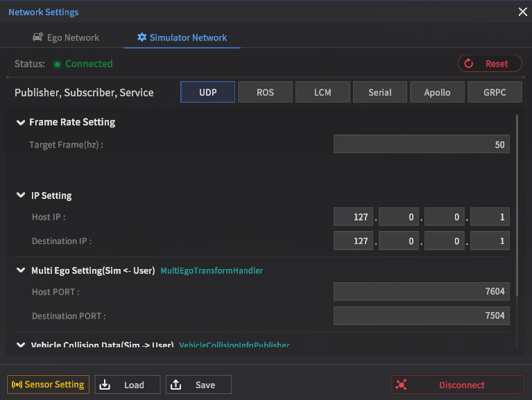532x400 pixels.
Task: Collapse the IP Setting section
Action: pyautogui.click(x=20, y=195)
